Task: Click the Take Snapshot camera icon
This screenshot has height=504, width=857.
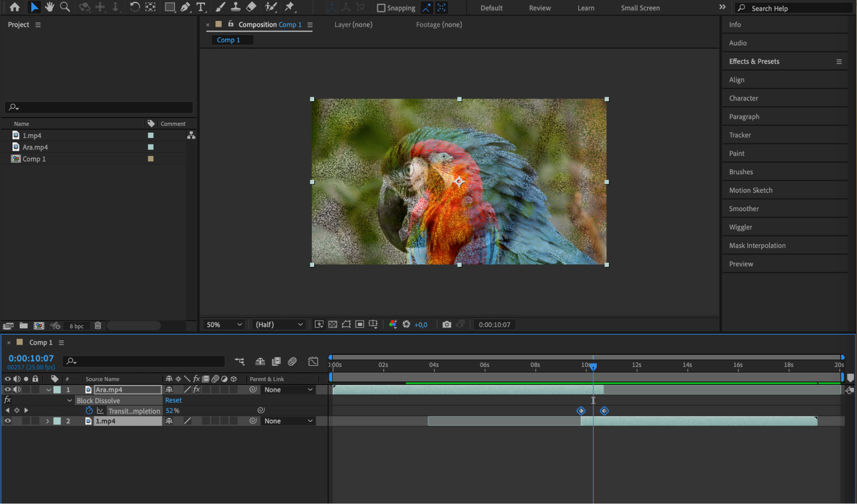Action: click(x=446, y=324)
